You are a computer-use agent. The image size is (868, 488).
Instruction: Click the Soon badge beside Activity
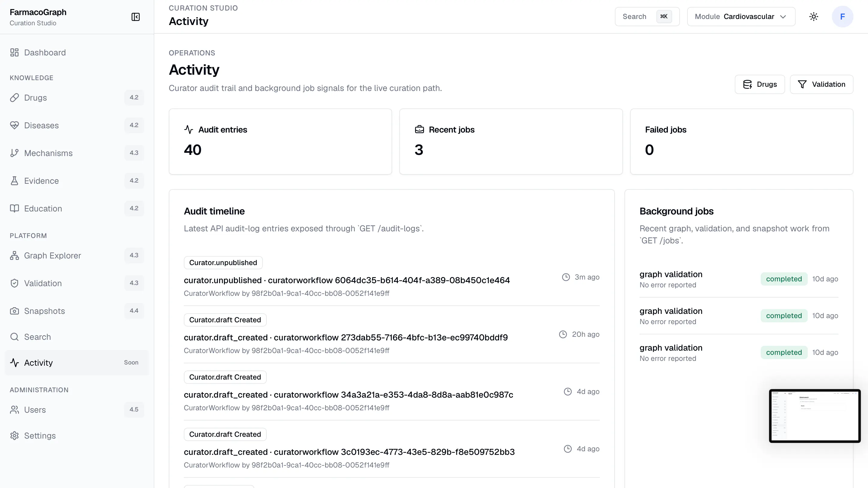pos(131,363)
